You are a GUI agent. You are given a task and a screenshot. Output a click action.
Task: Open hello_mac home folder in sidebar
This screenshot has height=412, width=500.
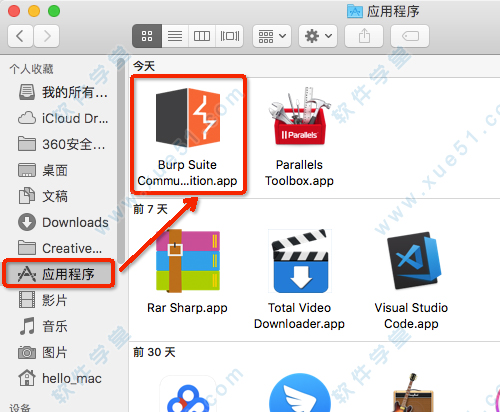60,378
